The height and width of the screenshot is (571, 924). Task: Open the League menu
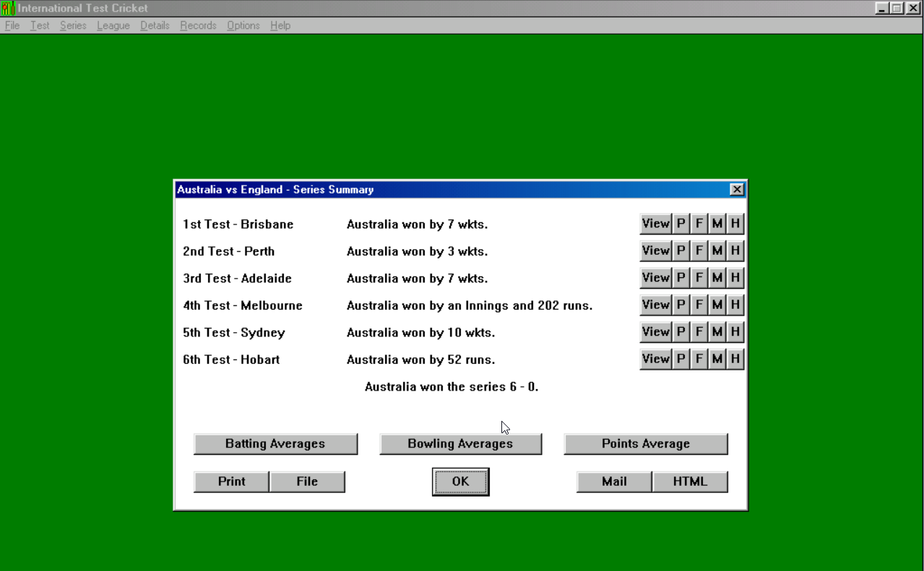113,25
